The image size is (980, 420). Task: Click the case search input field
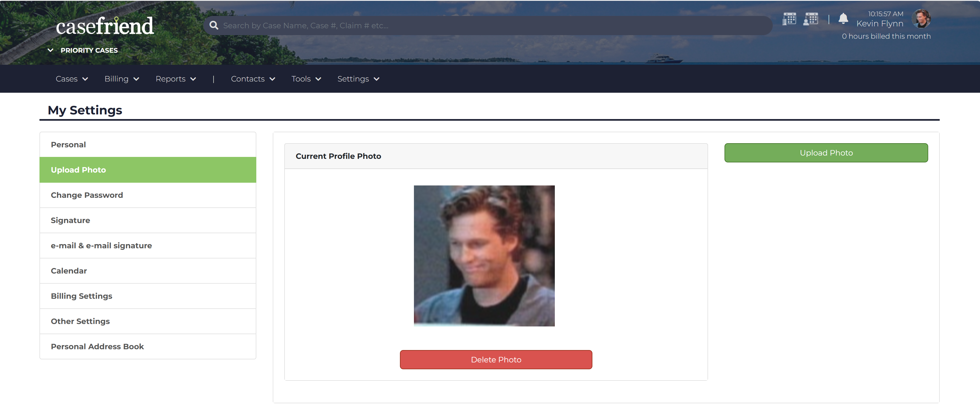[x=488, y=26]
